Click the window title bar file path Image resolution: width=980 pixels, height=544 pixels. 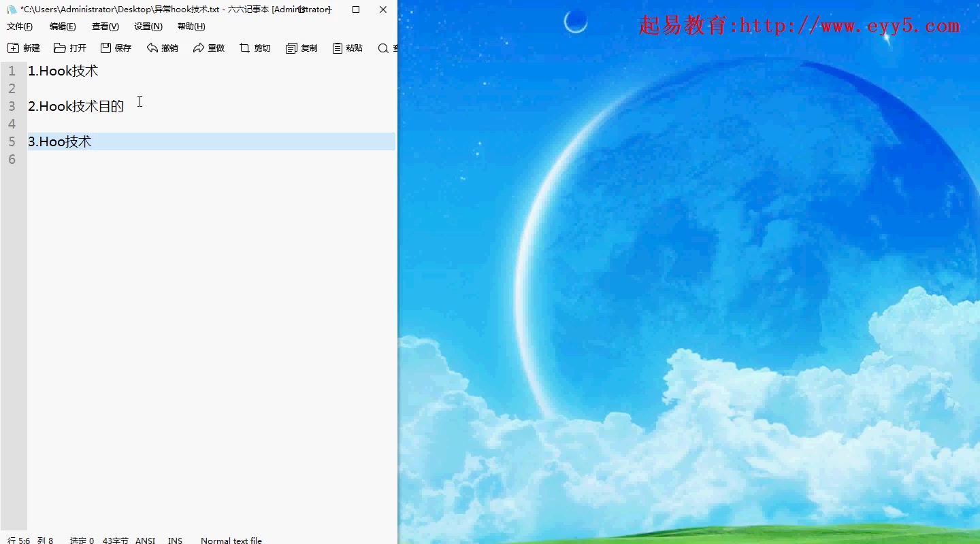(x=120, y=10)
